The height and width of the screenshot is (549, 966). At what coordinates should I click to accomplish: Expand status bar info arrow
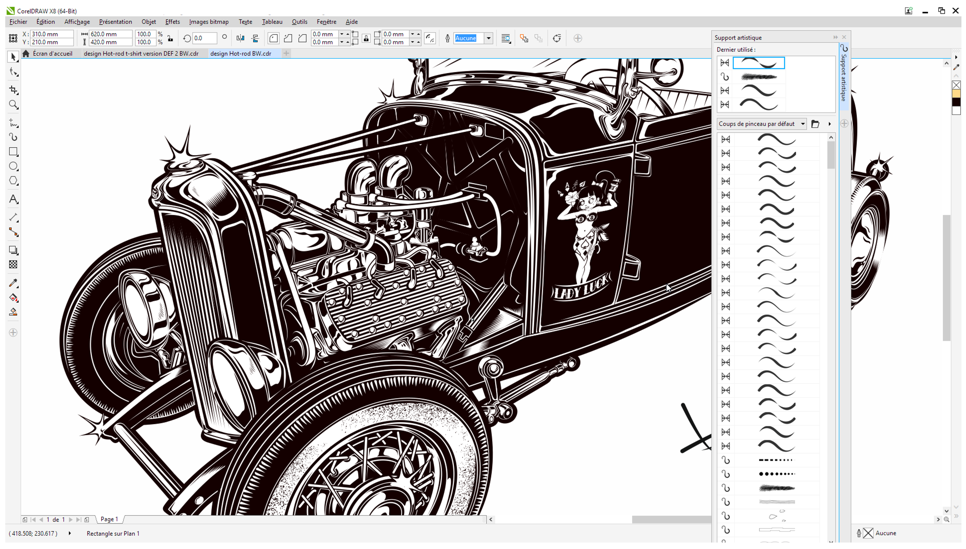70,534
